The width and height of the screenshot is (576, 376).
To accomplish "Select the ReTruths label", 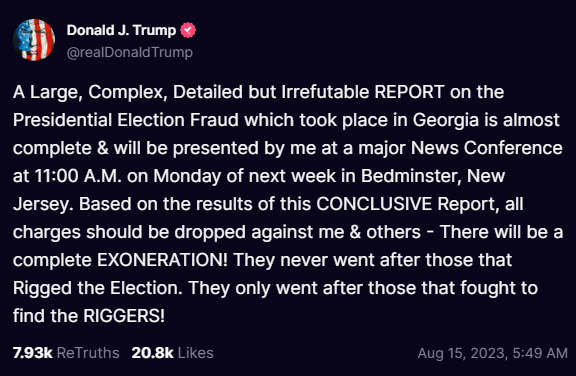I will coord(88,353).
